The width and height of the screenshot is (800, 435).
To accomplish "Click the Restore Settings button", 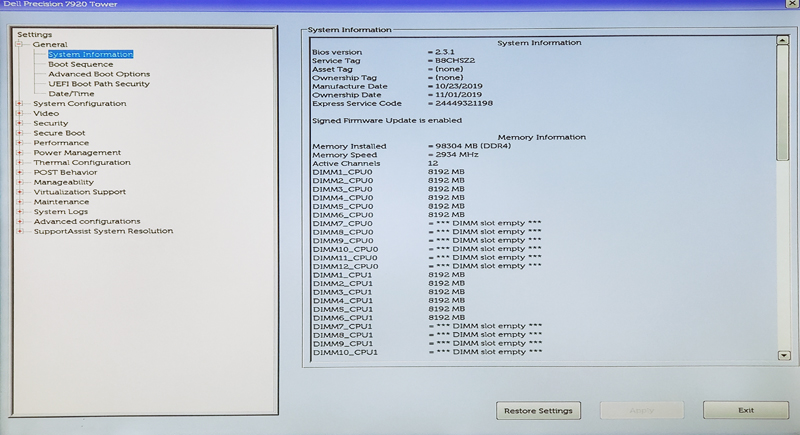I will [538, 410].
